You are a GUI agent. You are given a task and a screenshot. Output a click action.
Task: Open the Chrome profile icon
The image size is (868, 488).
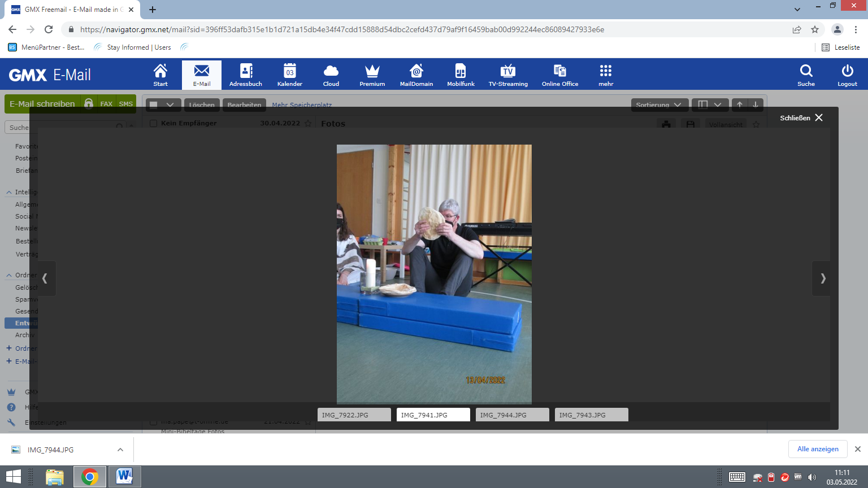coord(837,29)
